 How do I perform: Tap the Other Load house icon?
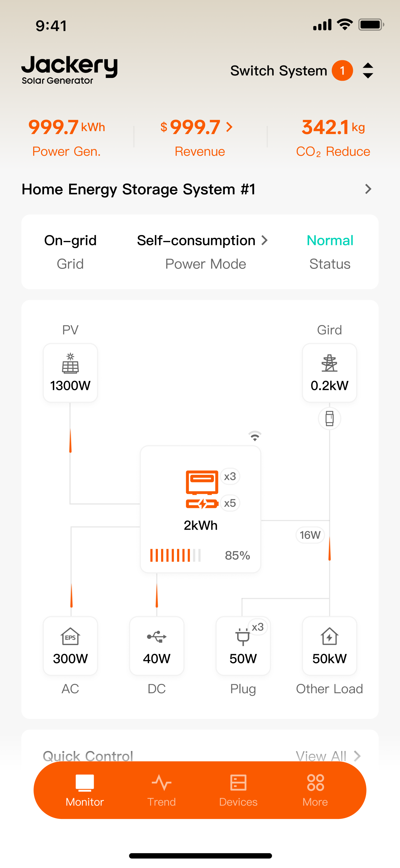pos(329,636)
